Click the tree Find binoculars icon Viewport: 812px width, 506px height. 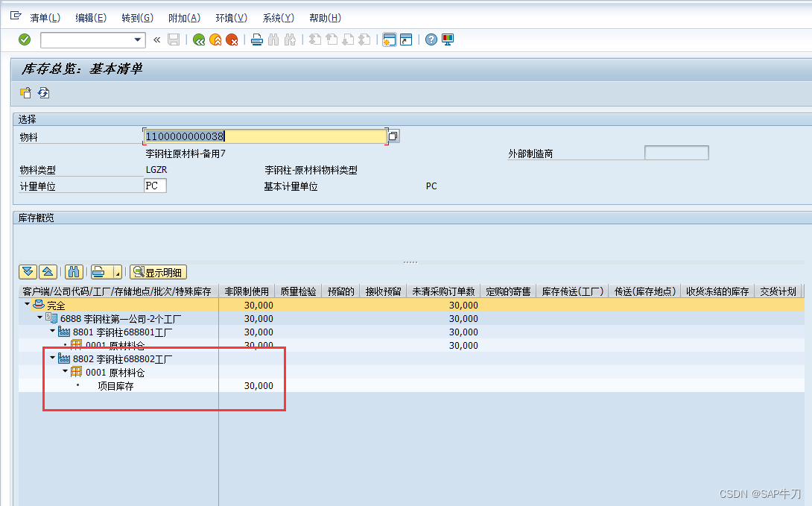point(74,272)
